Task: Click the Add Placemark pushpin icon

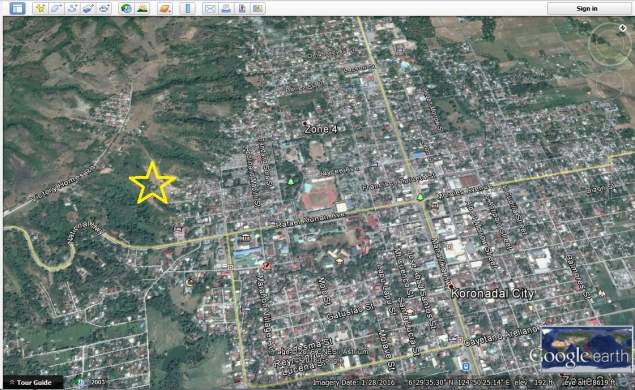Action: click(40, 8)
